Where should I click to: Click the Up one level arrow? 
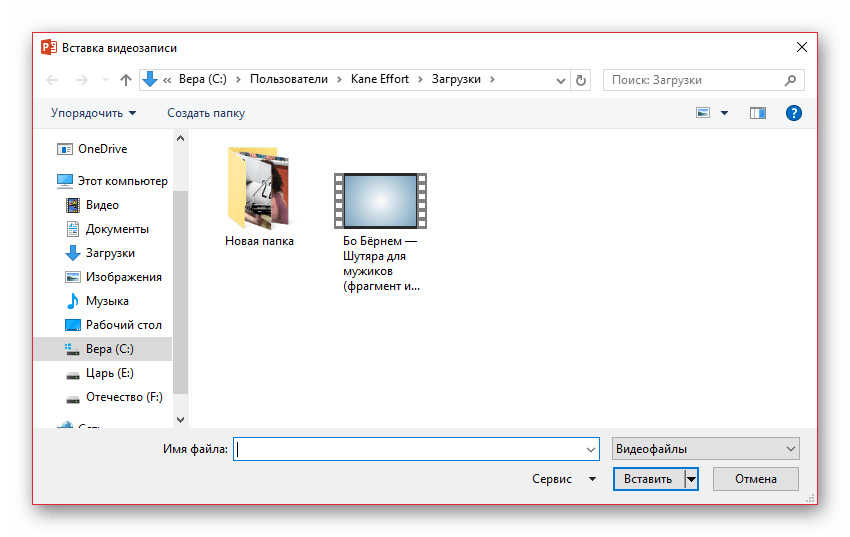click(x=126, y=80)
